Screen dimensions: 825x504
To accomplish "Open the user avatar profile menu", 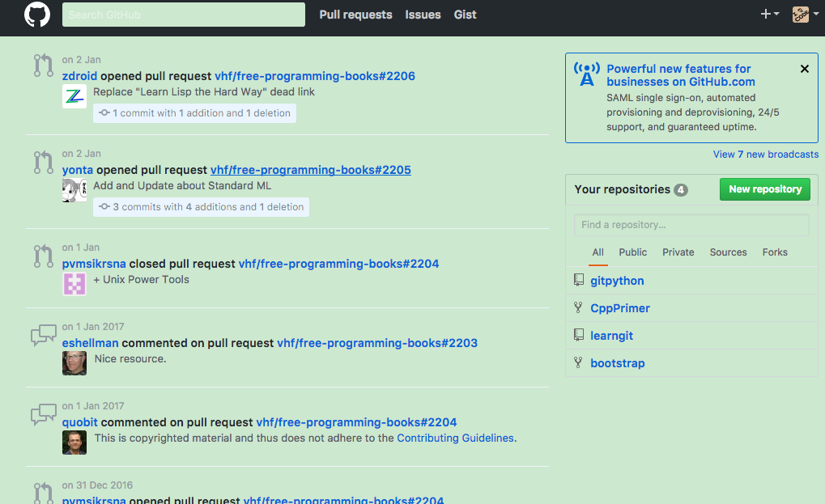I will pos(805,15).
